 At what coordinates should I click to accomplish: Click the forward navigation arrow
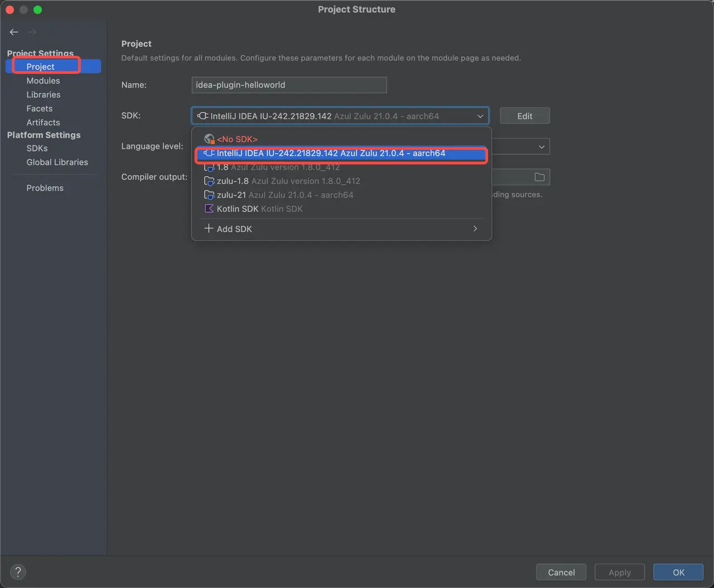point(32,32)
